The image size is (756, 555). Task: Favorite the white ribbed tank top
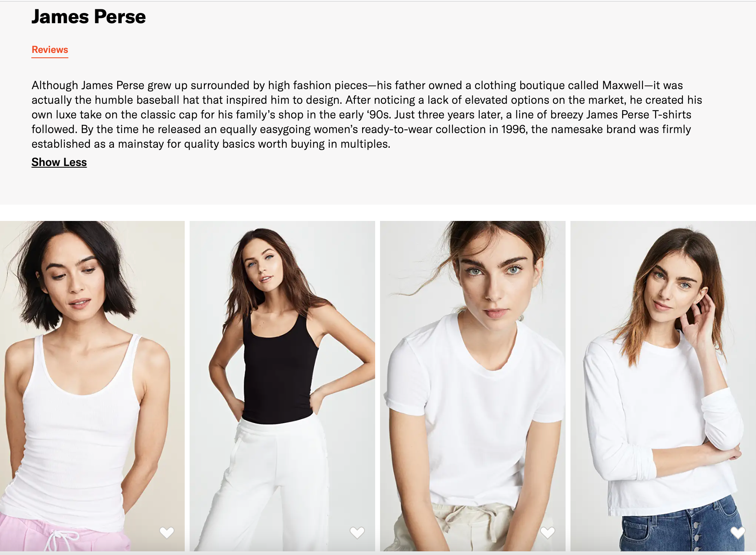(166, 532)
